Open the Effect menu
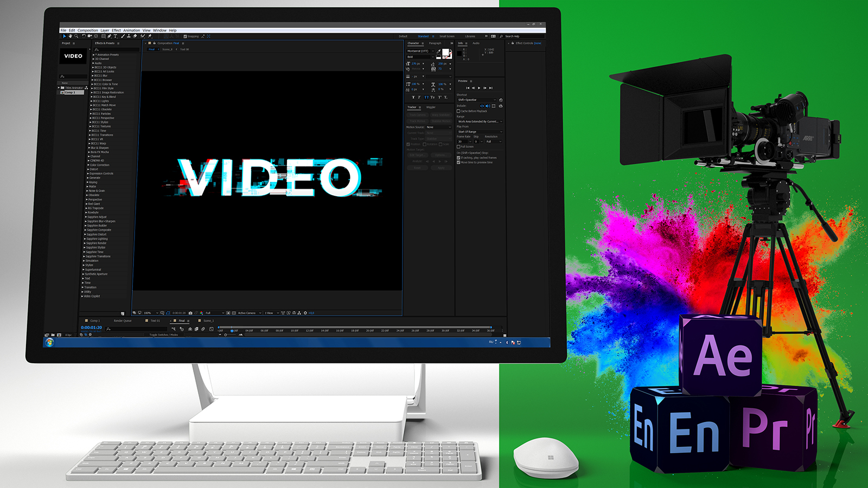Image resolution: width=868 pixels, height=488 pixels. tap(116, 30)
